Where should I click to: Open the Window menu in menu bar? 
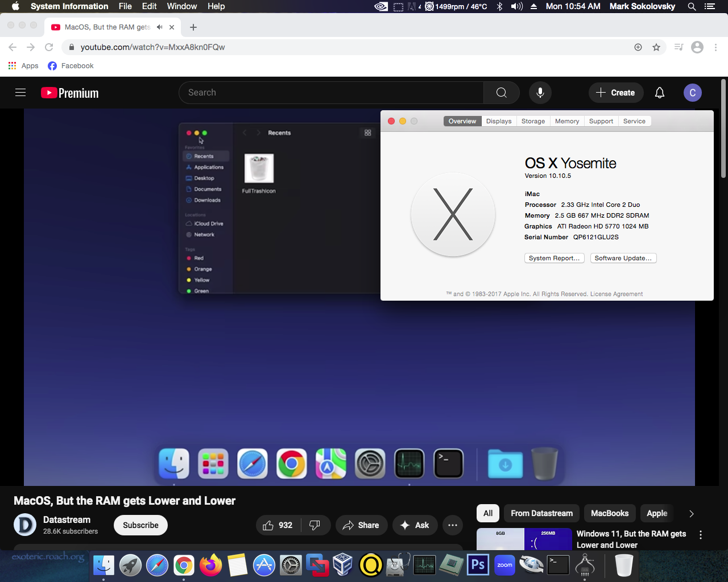click(x=181, y=6)
